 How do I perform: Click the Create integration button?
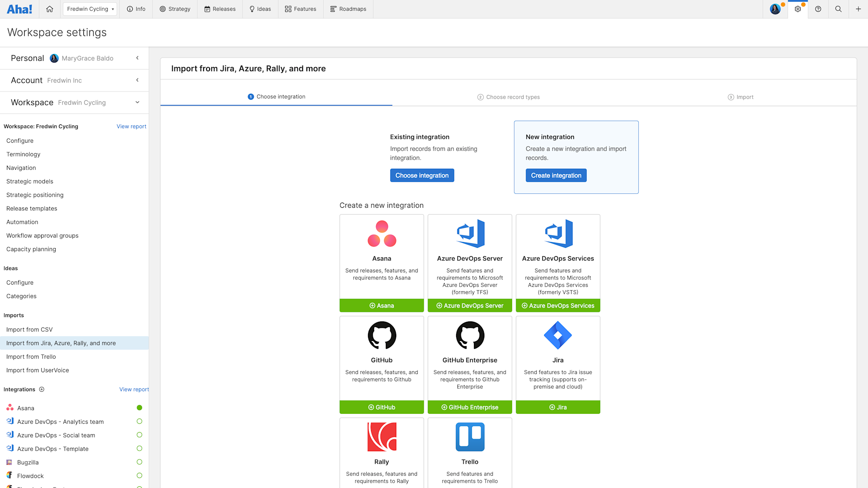[556, 175]
